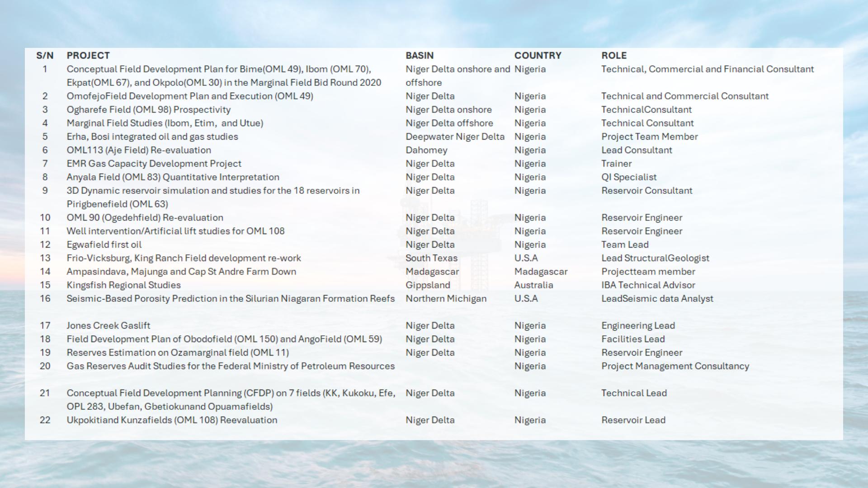This screenshot has width=868, height=488.
Task: Select the 'Project Team Member' role cell
Action: tap(650, 136)
